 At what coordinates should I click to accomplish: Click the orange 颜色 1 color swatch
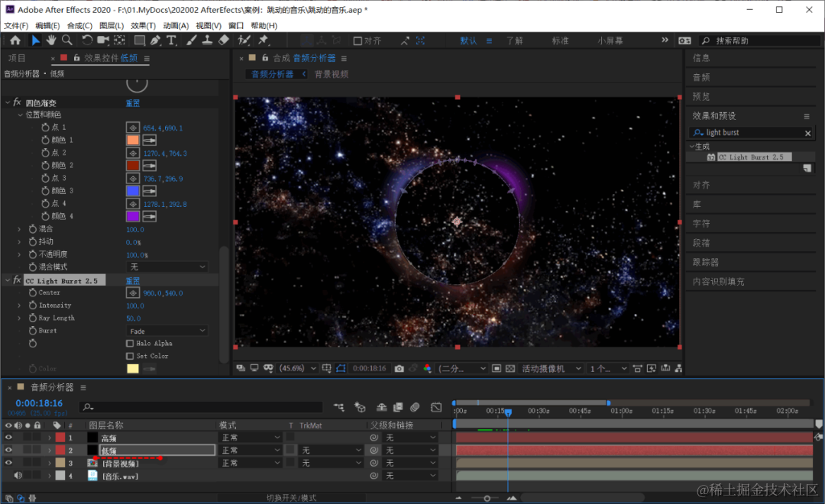133,141
